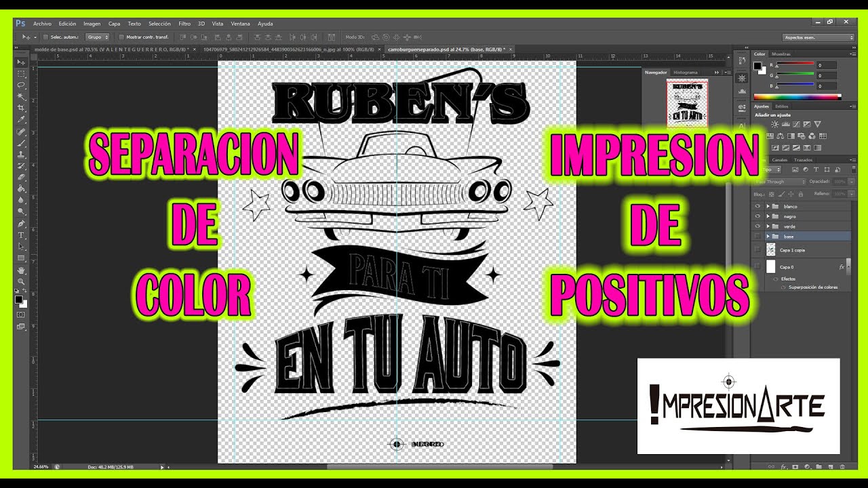
Task: Switch to the Trazados tab
Action: (804, 160)
